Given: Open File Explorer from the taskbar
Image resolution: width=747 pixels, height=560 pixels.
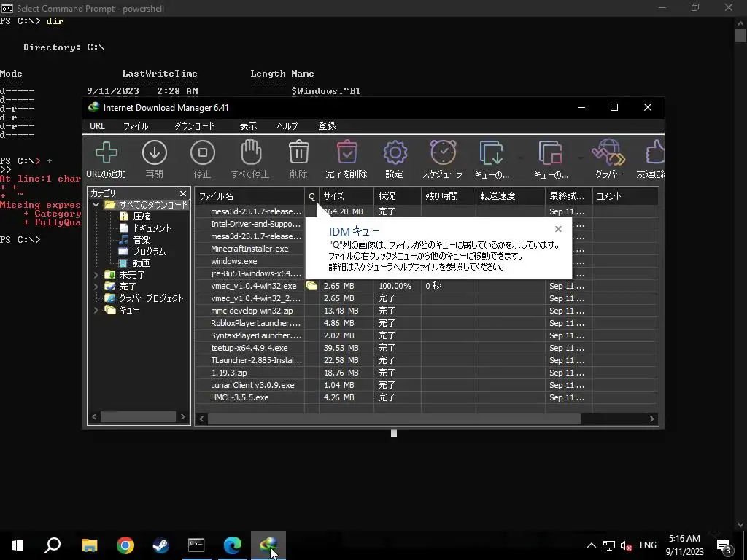Looking at the screenshot, I should tap(89, 545).
